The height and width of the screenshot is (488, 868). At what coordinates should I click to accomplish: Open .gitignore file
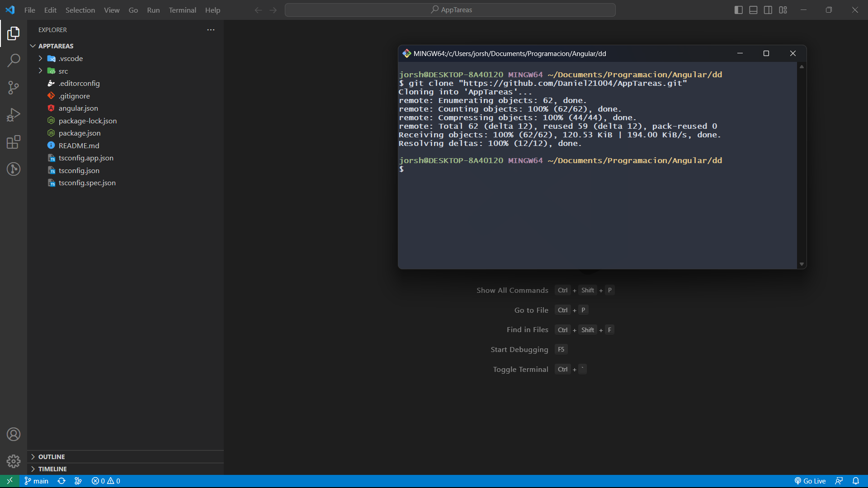(74, 96)
